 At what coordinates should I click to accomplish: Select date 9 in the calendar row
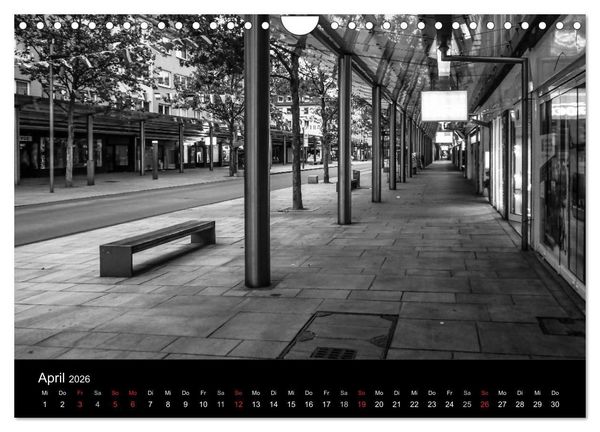click(186, 404)
